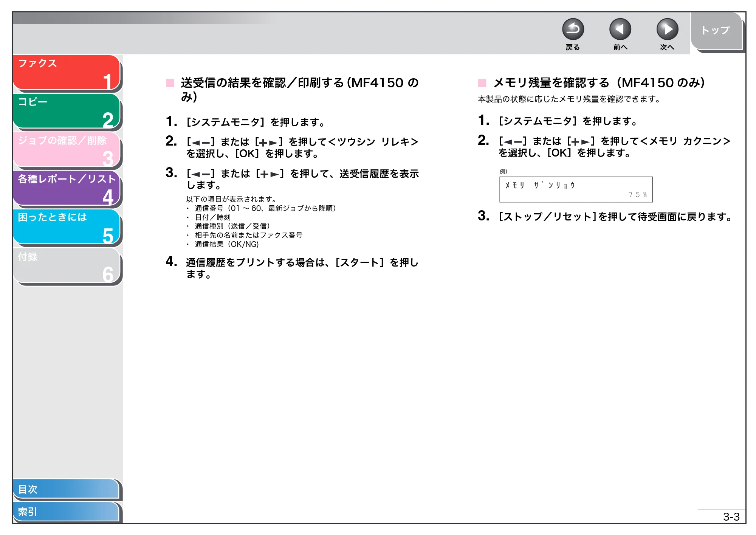Click bullet text 日付/時刻
The height and width of the screenshot is (535, 756).
[212, 217]
